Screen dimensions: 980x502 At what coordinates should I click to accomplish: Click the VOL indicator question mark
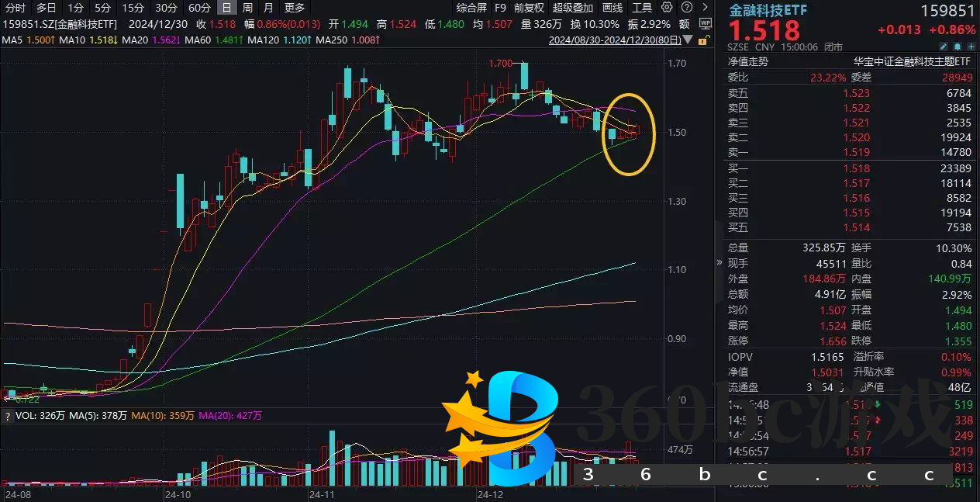point(8,416)
